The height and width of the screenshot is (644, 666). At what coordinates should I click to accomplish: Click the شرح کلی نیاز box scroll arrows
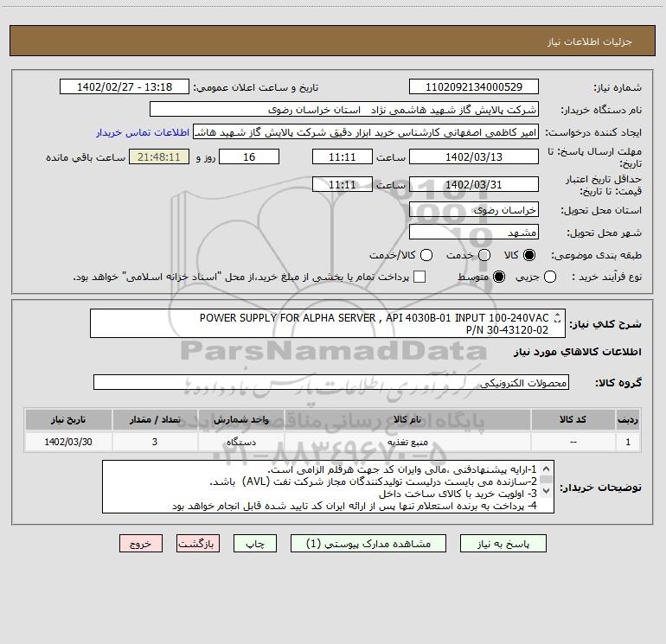[x=557, y=322]
